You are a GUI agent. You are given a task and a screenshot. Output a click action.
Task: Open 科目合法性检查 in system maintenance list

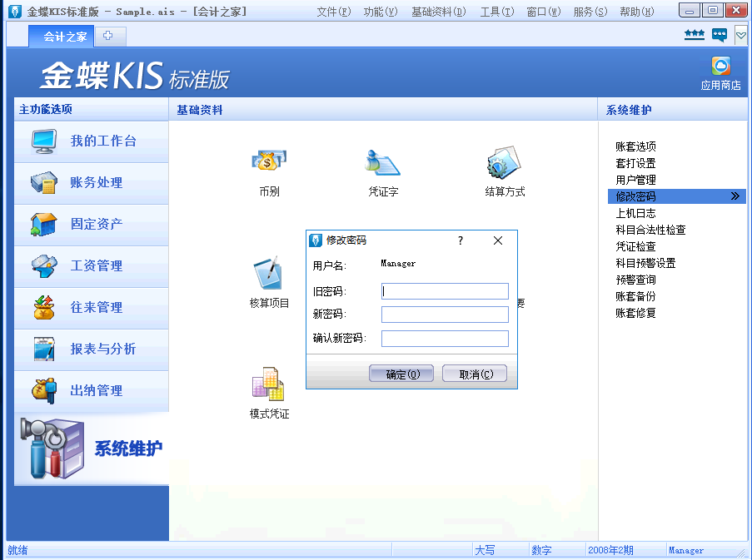650,230
